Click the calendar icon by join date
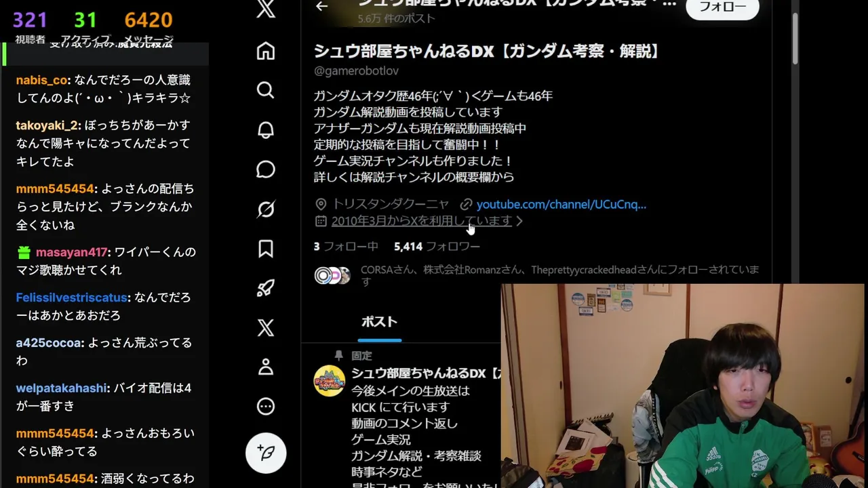The width and height of the screenshot is (868, 488). (x=321, y=221)
